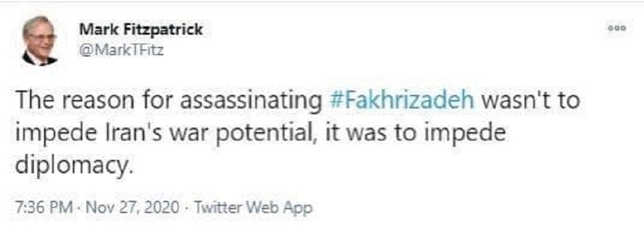
Task: Click the word "diplomacy." in the tweet
Action: [x=75, y=165]
